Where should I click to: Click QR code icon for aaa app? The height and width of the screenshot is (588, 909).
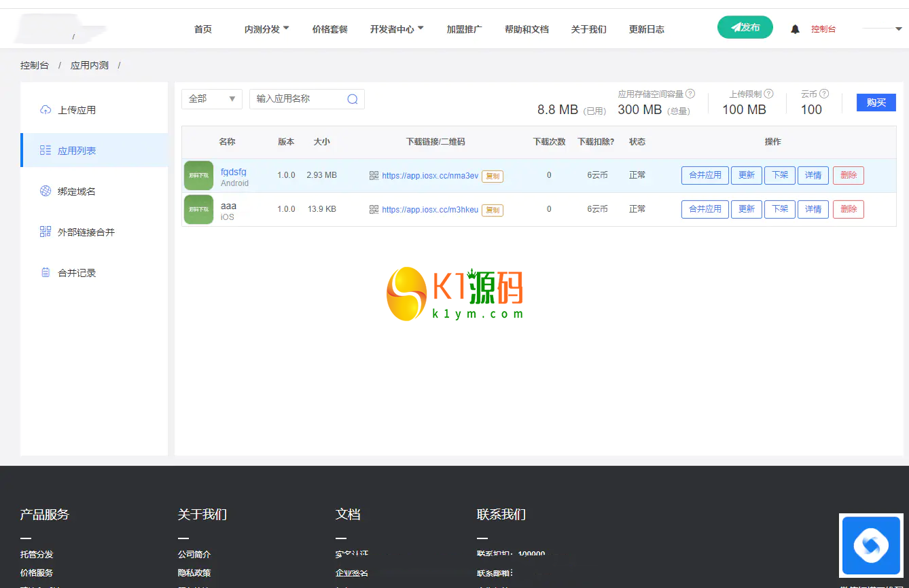[374, 210]
